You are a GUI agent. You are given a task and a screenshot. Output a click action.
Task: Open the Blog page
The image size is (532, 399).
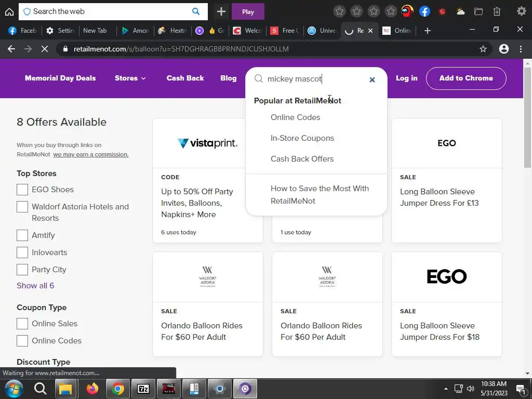pos(229,78)
